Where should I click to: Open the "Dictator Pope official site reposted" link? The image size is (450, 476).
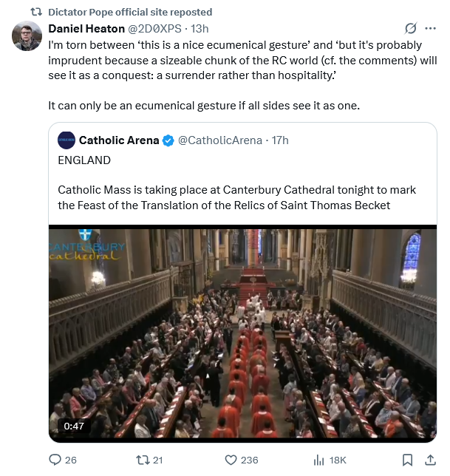[x=130, y=12]
